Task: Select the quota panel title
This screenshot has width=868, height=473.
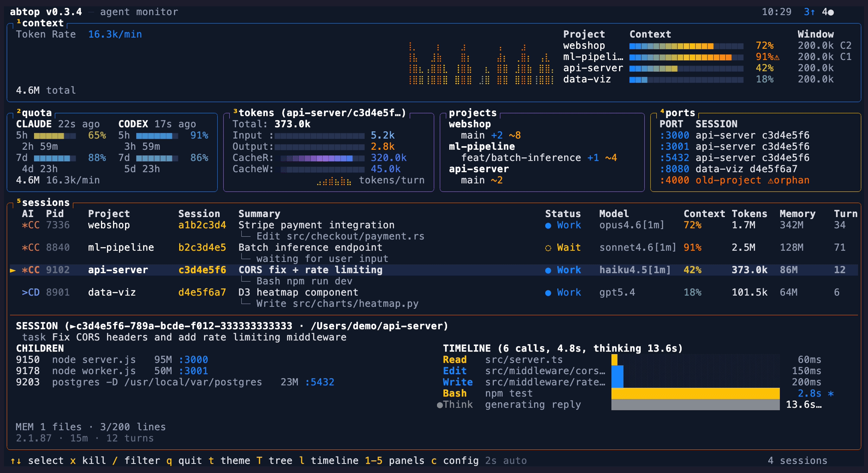Action: [x=34, y=113]
